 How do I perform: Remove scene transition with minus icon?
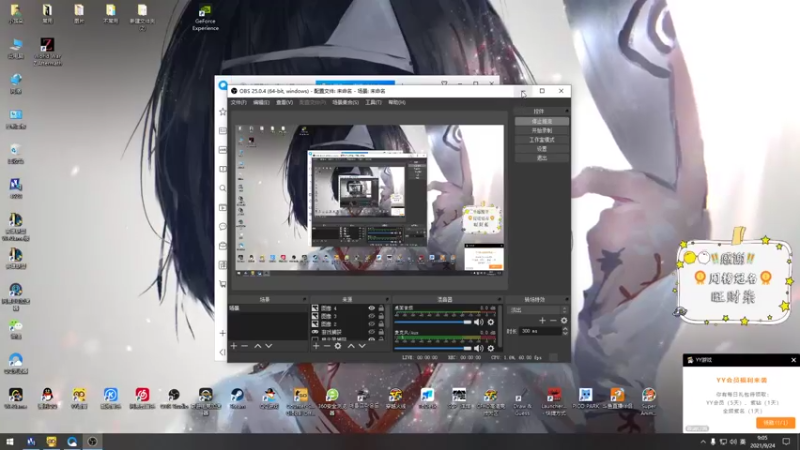point(553,320)
